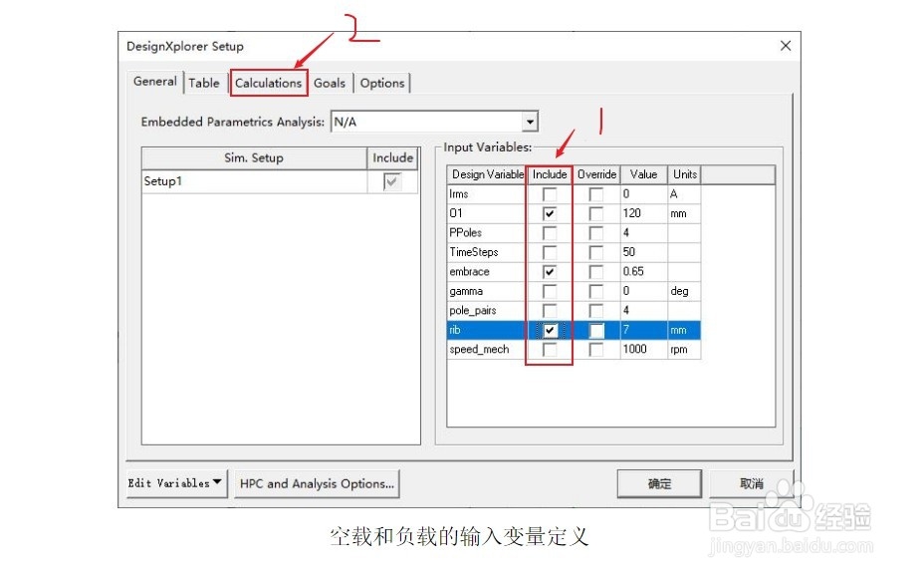Switch to the Goals tab
Screen dimensions: 924x578
(x=330, y=83)
